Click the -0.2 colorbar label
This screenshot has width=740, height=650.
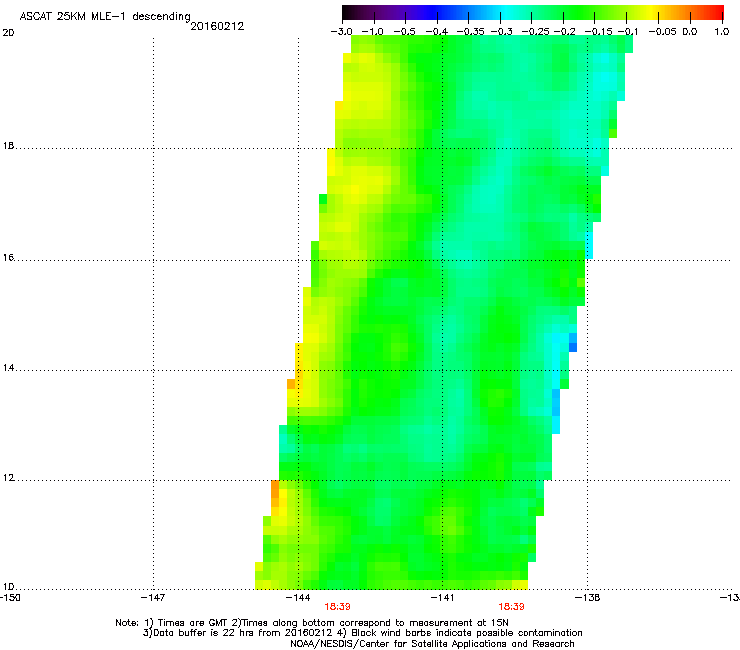click(x=564, y=32)
